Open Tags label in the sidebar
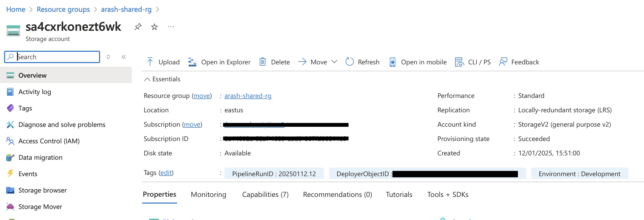644x220 pixels. pos(25,108)
